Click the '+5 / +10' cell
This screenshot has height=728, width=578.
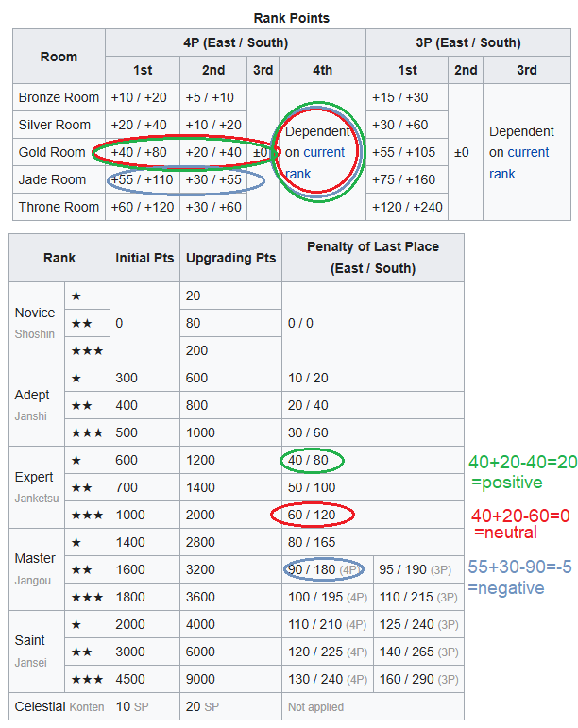coord(213,97)
